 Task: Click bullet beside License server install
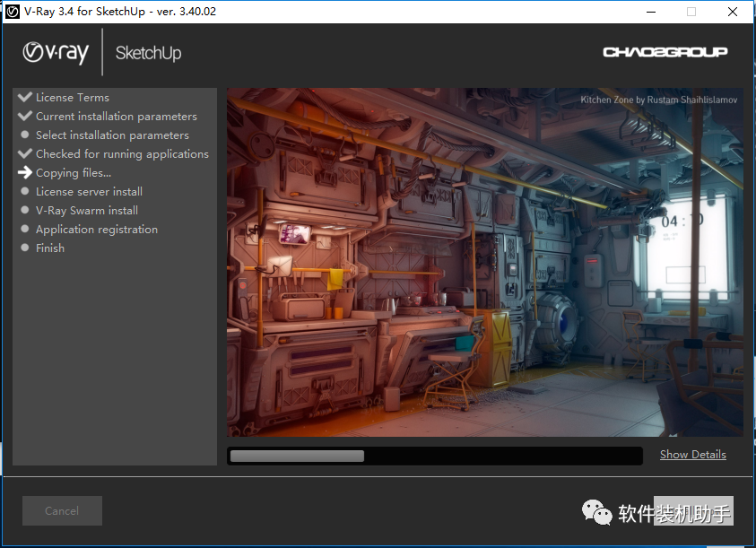pyautogui.click(x=25, y=191)
